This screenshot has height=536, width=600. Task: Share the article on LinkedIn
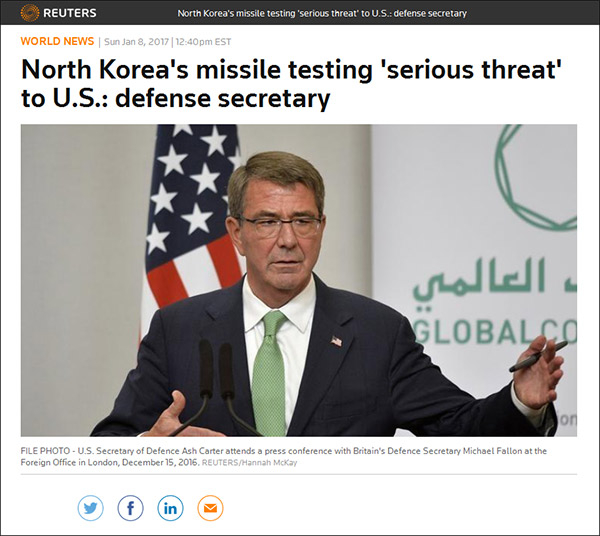pos(170,508)
